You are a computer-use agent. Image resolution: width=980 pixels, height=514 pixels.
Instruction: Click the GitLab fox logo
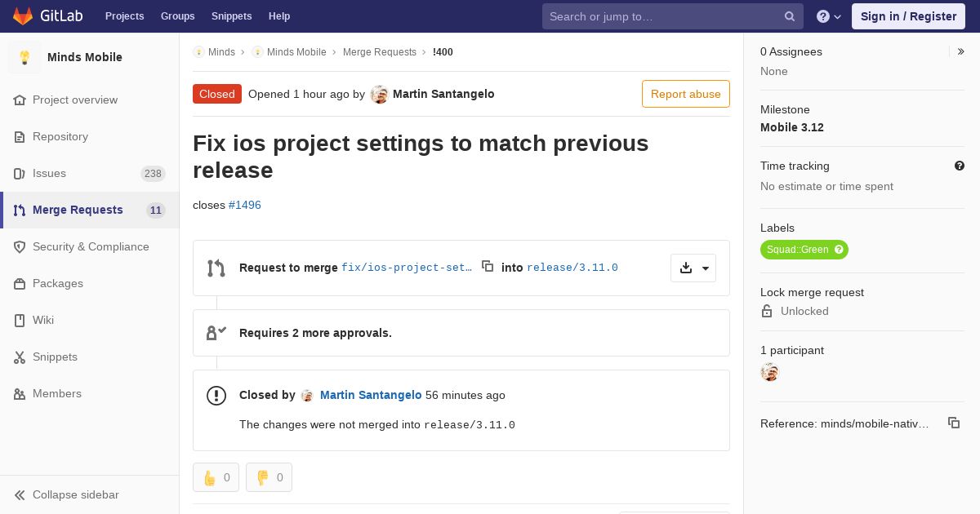(x=23, y=16)
